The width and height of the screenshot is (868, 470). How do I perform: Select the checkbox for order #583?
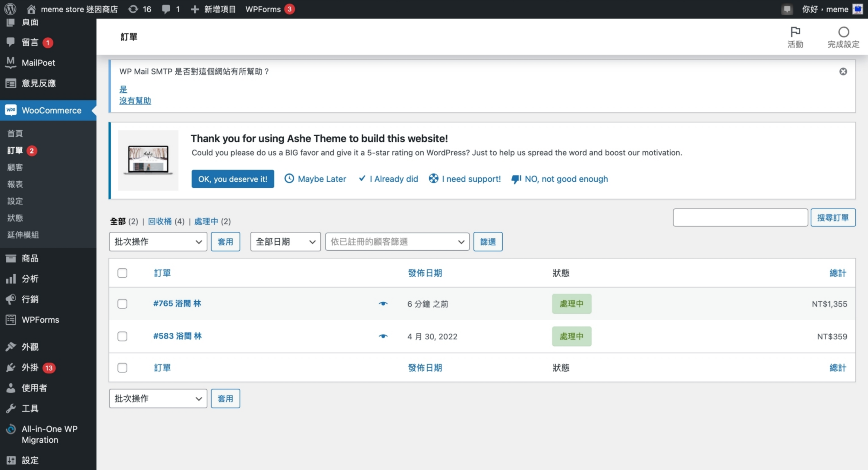point(122,336)
